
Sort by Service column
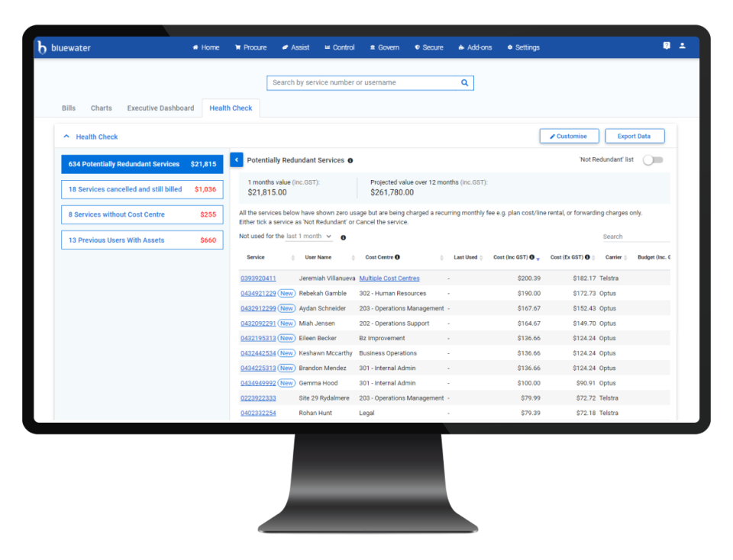pyautogui.click(x=292, y=257)
